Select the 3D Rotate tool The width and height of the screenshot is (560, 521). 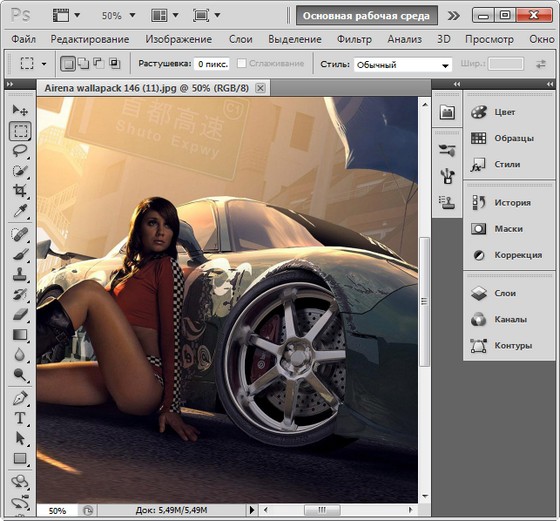(20, 482)
